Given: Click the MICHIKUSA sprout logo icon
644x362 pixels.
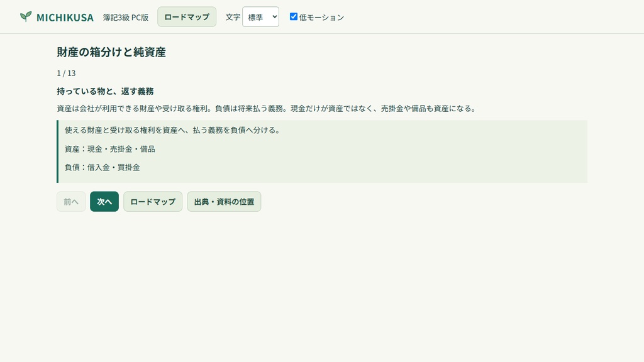Looking at the screenshot, I should pyautogui.click(x=26, y=16).
